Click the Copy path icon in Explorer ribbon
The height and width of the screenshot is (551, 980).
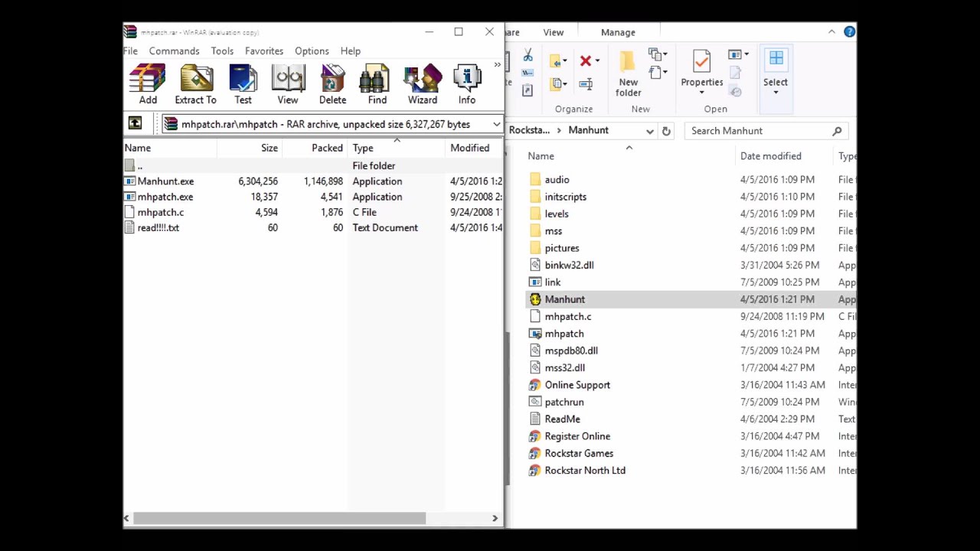coord(528,73)
